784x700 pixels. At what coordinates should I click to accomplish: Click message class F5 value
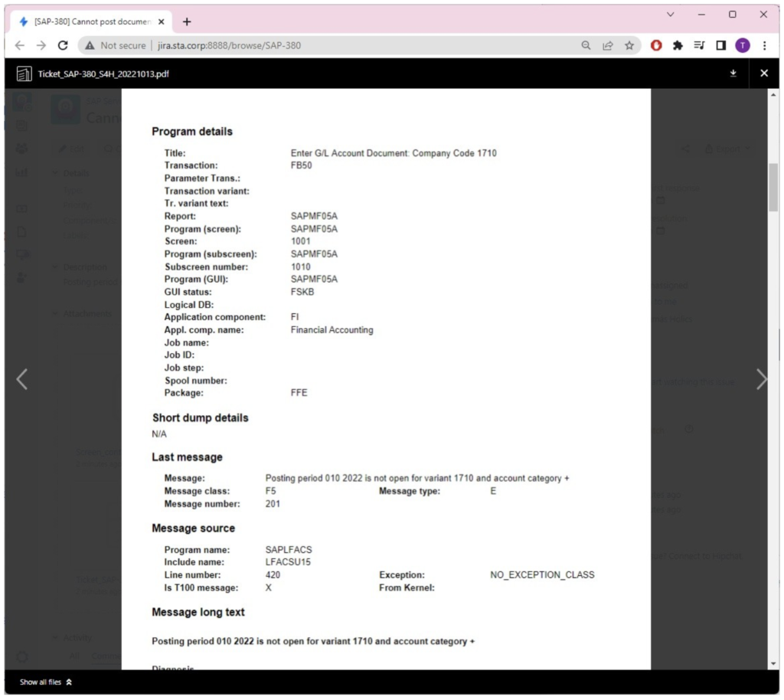tap(270, 491)
